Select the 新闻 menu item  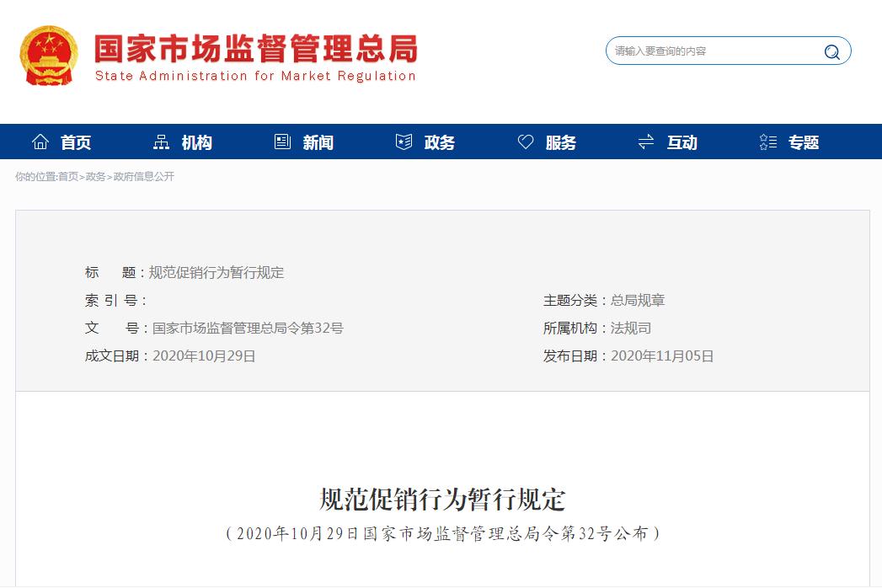[x=318, y=142]
